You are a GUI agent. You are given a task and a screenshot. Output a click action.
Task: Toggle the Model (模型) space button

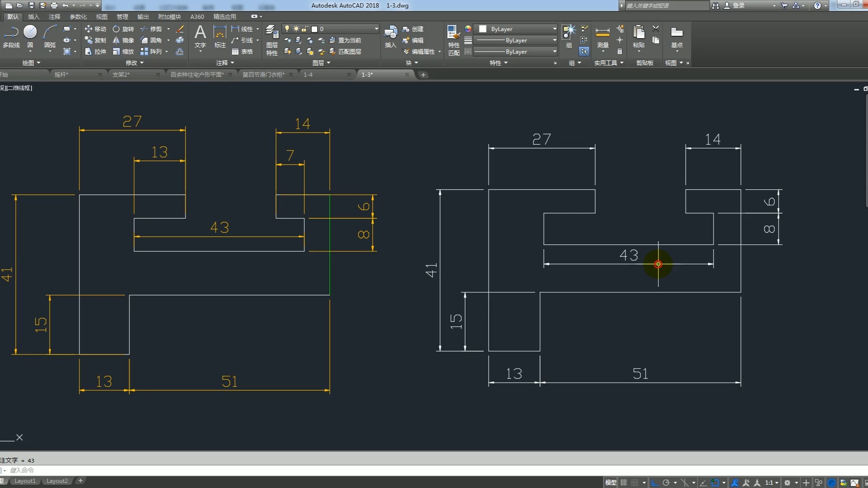click(x=611, y=482)
